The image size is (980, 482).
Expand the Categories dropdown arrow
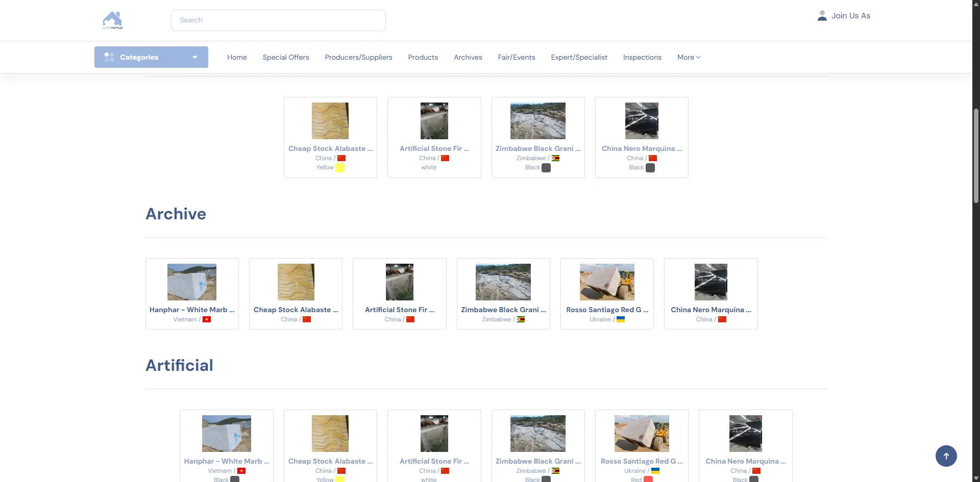(195, 57)
